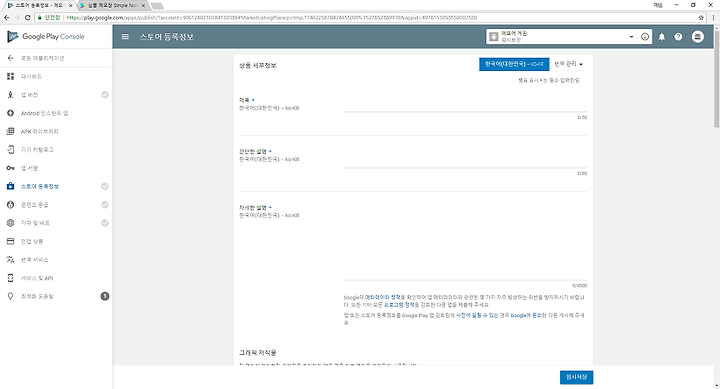Open the advance notice (사전에 알릴 수 있는) link
The image size is (720, 389).
click(x=477, y=316)
